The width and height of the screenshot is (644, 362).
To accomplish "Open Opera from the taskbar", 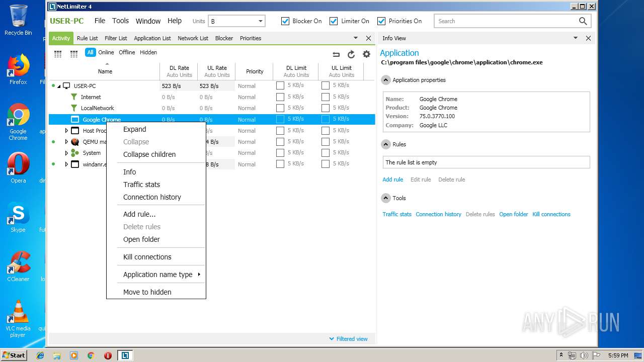I will tap(108, 355).
